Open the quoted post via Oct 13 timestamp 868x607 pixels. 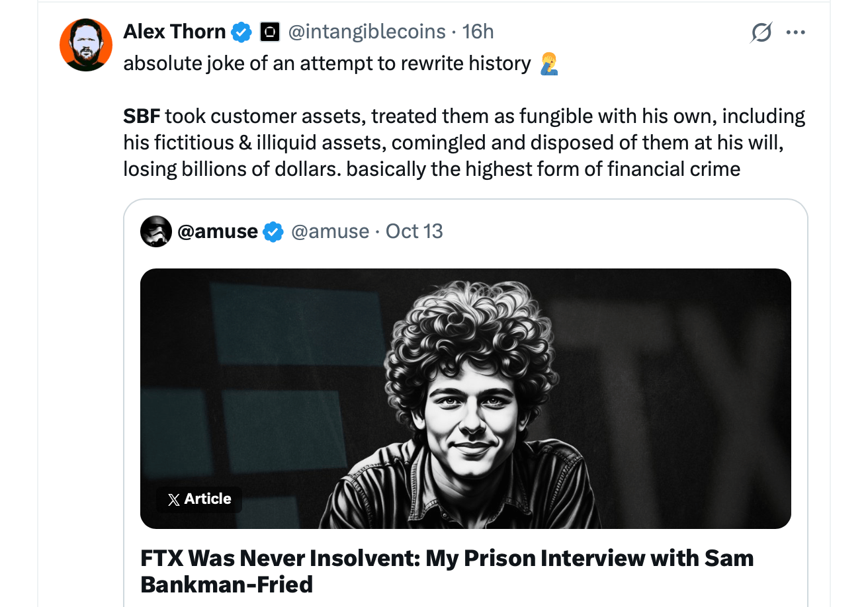tap(413, 231)
